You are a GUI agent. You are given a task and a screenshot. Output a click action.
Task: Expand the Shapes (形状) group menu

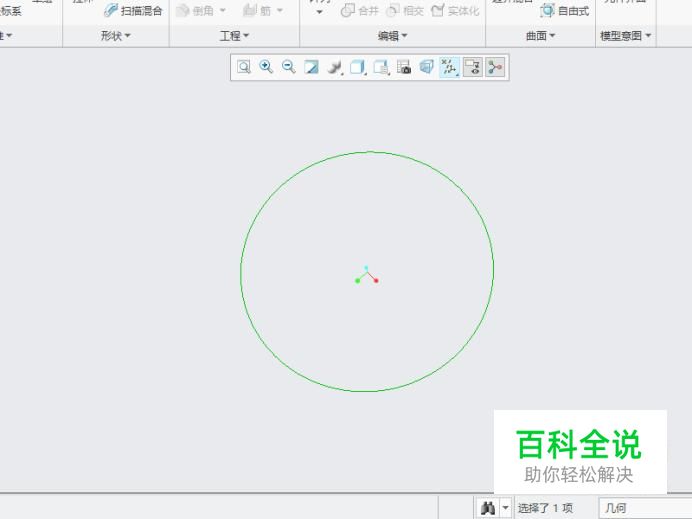116,36
